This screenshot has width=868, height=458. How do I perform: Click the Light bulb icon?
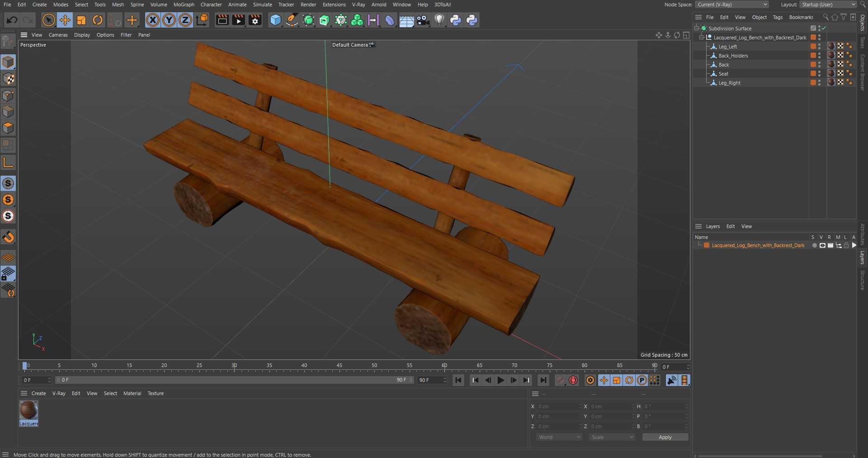point(439,20)
